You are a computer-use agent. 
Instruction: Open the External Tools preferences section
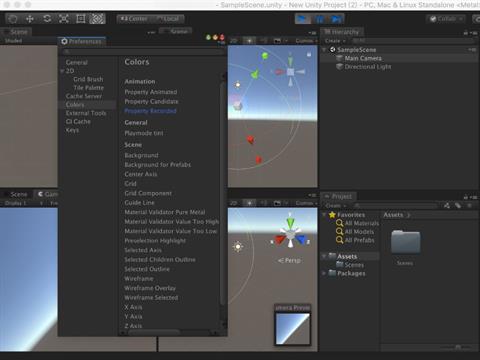coord(86,113)
